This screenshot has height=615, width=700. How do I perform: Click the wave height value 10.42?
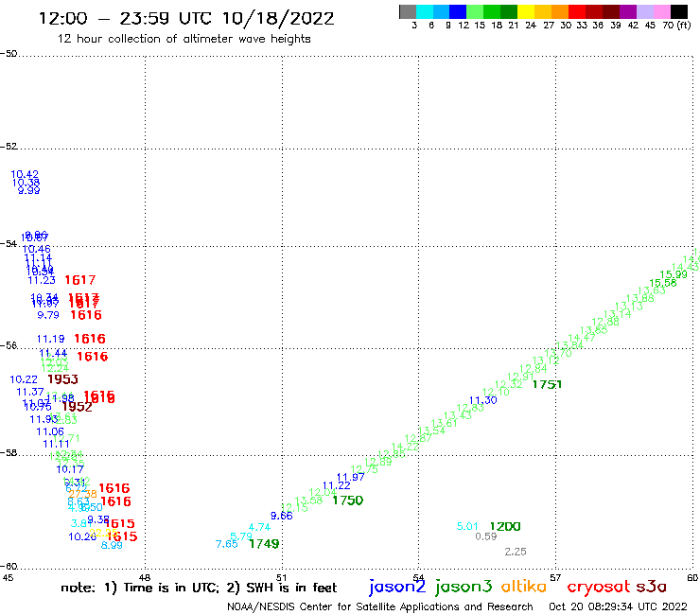(x=25, y=174)
